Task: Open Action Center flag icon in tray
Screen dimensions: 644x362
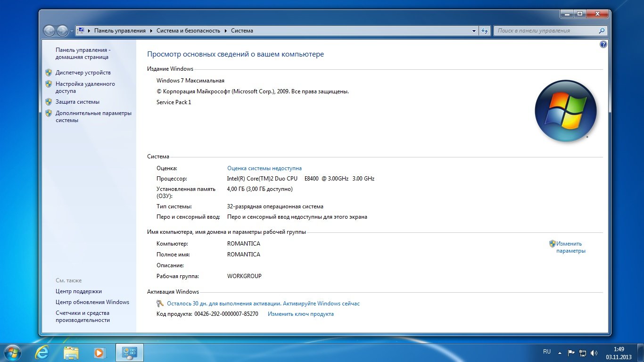Action: click(x=571, y=353)
